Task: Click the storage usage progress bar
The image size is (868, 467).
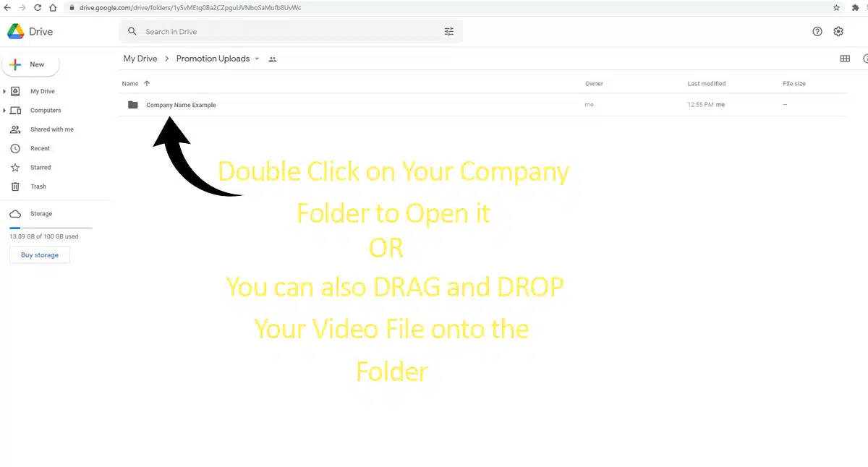Action: (x=51, y=228)
